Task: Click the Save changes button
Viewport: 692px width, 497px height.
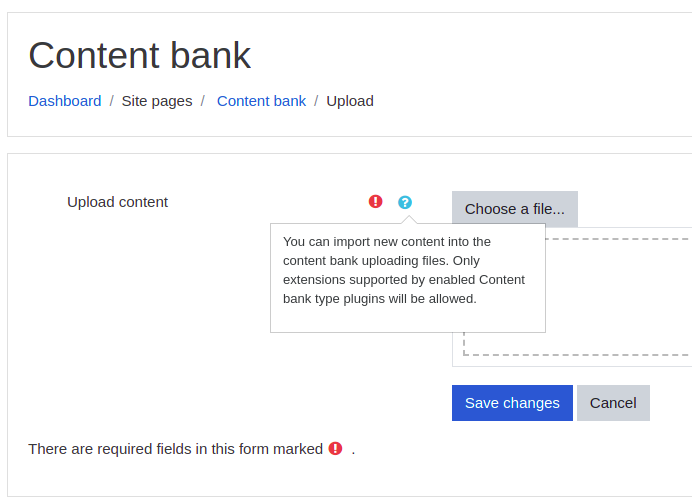Action: [512, 403]
